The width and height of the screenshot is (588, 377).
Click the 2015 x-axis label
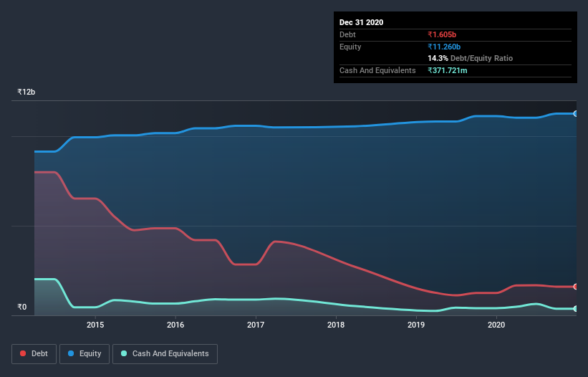pos(95,325)
